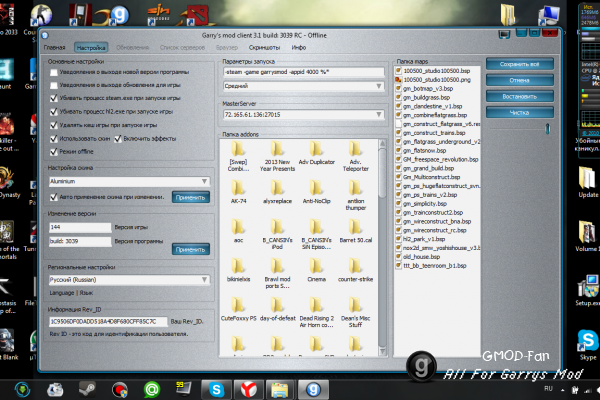Select the Adv Duplicator addon folder
600x400 pixels.
316,153
